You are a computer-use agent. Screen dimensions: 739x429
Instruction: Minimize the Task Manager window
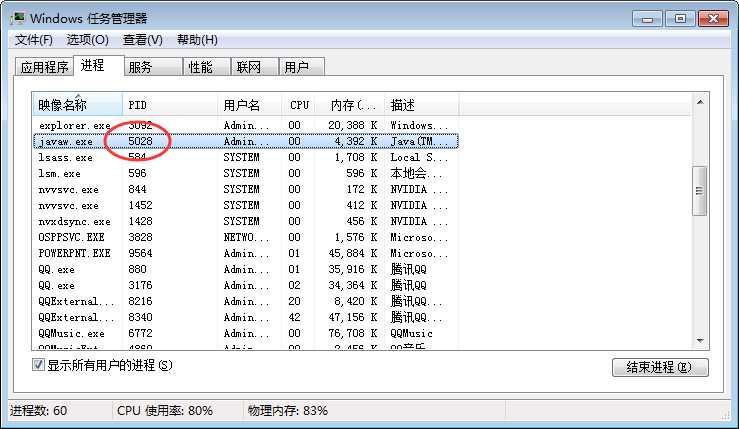647,19
